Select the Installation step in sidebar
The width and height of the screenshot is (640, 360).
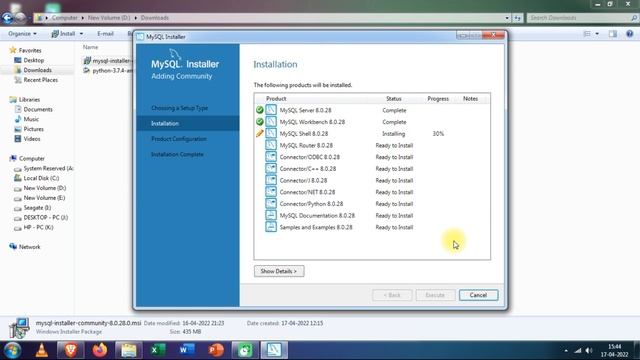[x=188, y=123]
